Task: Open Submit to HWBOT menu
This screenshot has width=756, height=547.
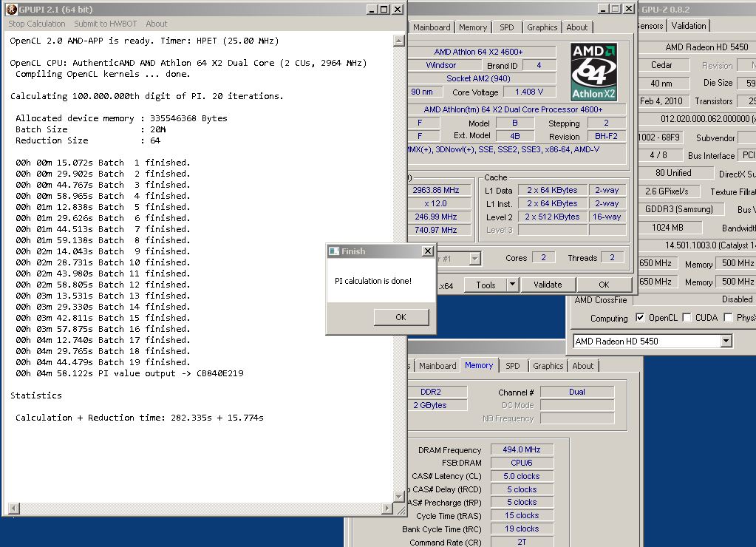Action: coord(105,24)
